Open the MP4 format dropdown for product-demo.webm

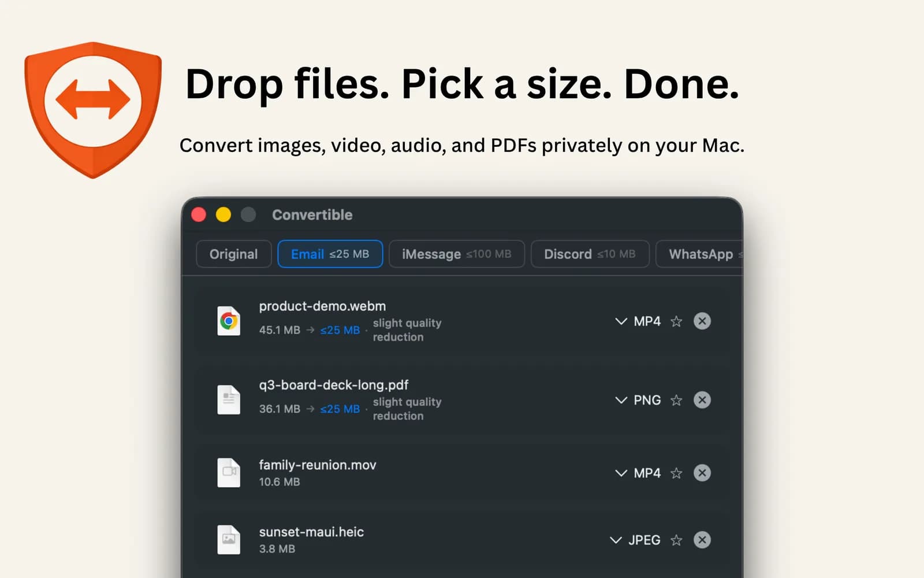(x=638, y=321)
